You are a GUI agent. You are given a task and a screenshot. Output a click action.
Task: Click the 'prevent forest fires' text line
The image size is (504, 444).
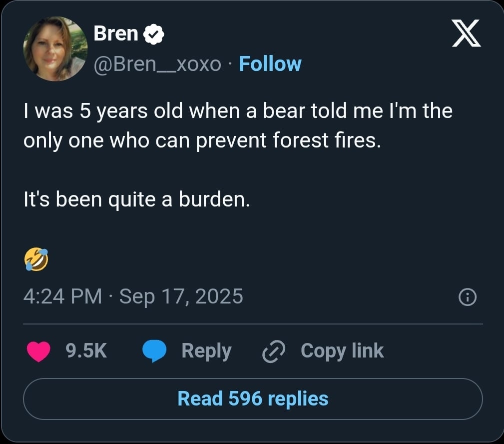202,140
